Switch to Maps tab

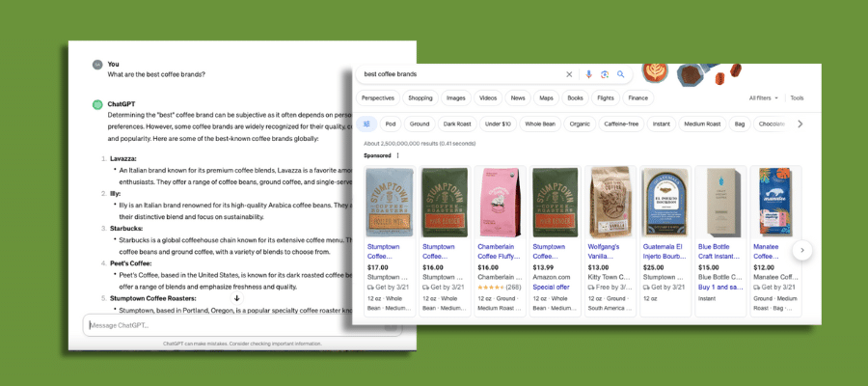point(546,98)
